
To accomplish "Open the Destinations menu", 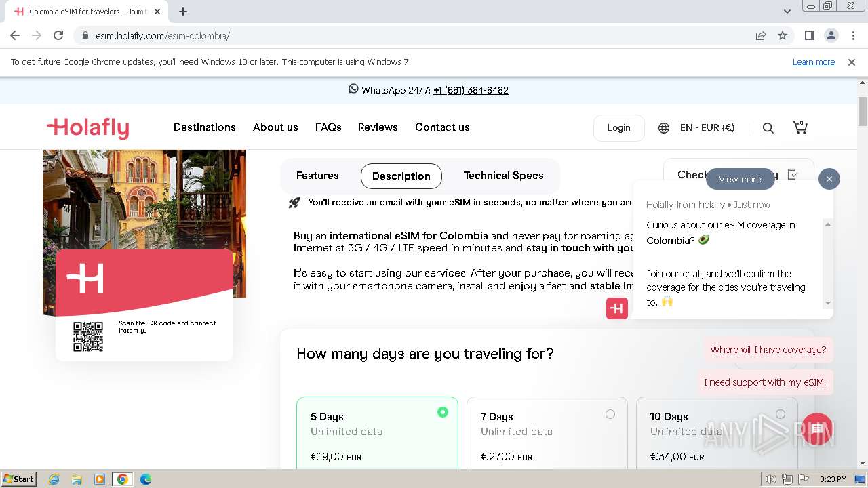I will (x=205, y=127).
